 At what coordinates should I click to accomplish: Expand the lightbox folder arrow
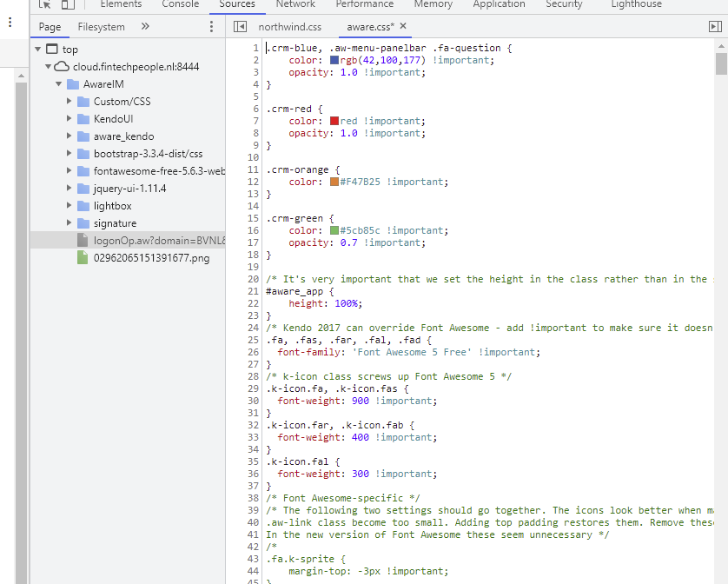pyautogui.click(x=69, y=205)
